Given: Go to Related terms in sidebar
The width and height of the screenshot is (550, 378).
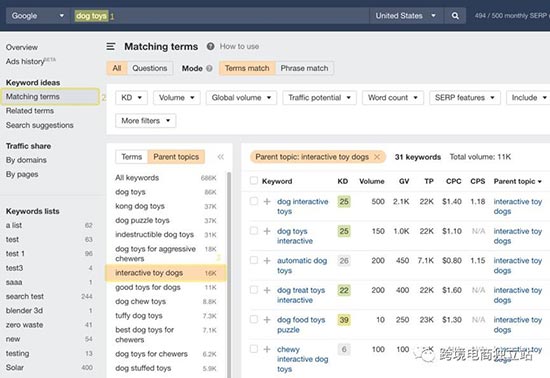Looking at the screenshot, I should [x=30, y=111].
